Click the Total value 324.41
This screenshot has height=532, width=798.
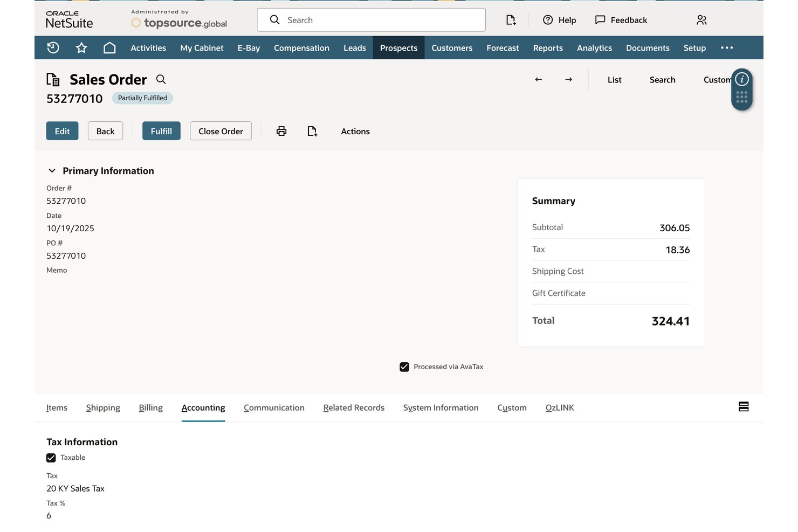pyautogui.click(x=670, y=321)
